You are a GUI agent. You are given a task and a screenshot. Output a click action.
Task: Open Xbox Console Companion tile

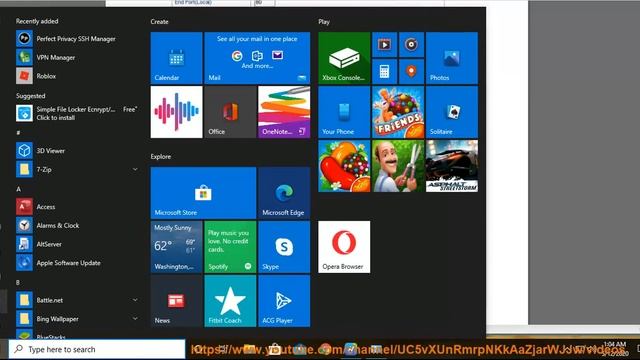click(x=344, y=58)
